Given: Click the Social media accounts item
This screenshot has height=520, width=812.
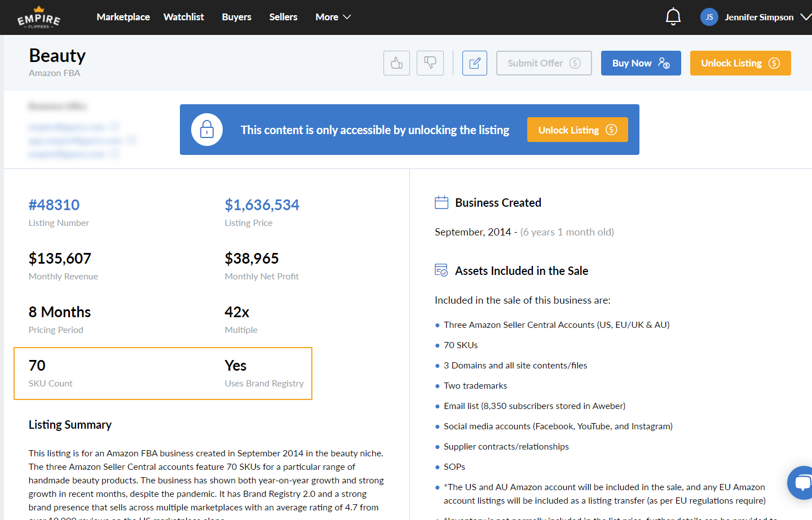Looking at the screenshot, I should pyautogui.click(x=558, y=426).
